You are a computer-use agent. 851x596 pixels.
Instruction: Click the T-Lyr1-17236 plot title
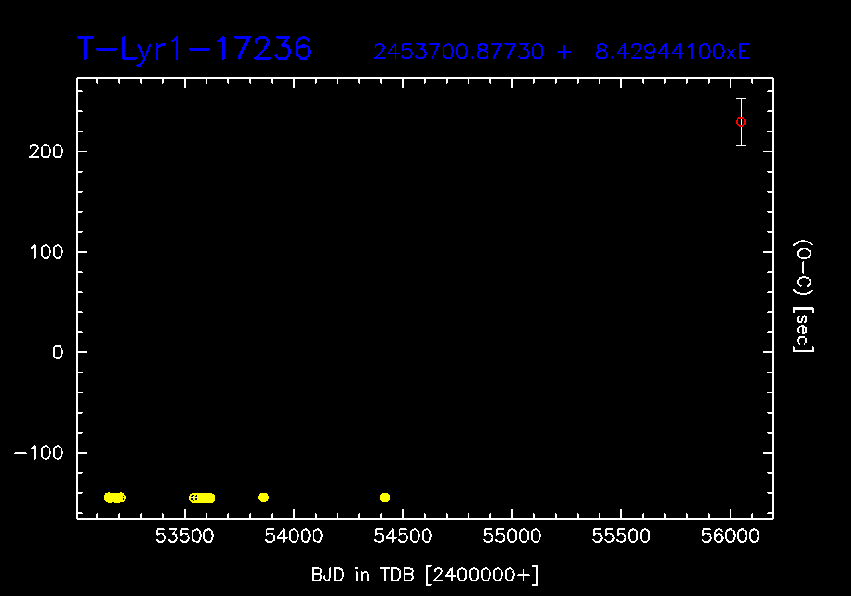pos(195,48)
